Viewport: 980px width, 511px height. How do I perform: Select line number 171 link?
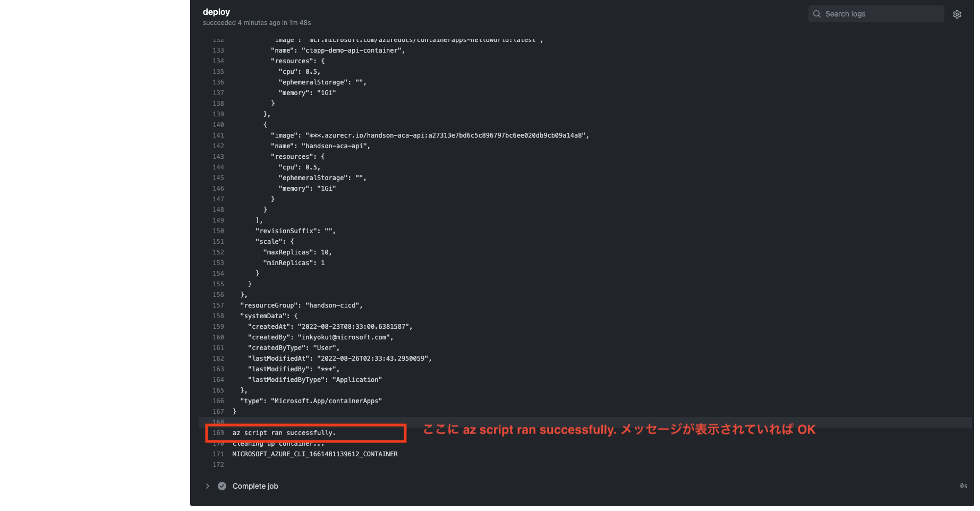(x=218, y=454)
